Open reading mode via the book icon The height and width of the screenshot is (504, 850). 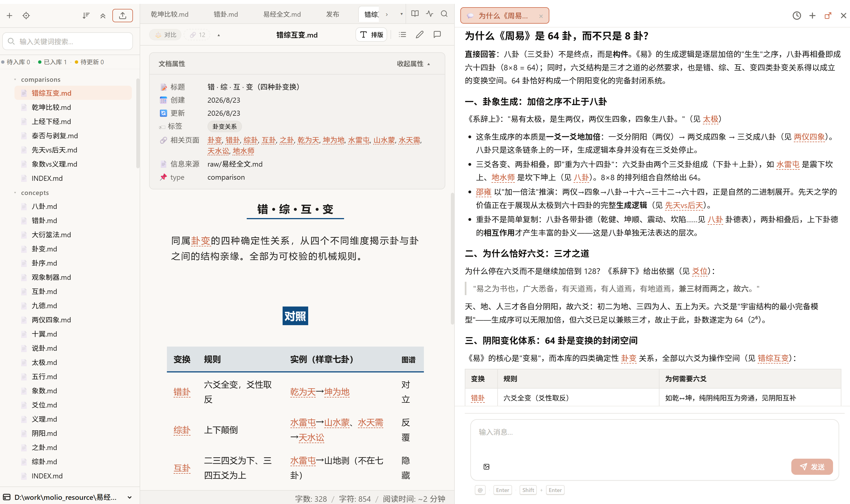(415, 14)
